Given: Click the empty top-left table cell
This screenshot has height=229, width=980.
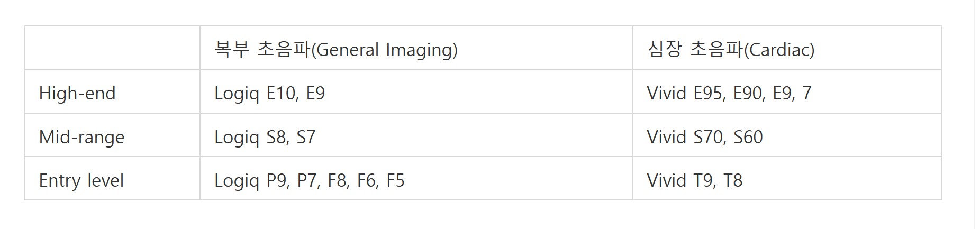Looking at the screenshot, I should tap(112, 48).
